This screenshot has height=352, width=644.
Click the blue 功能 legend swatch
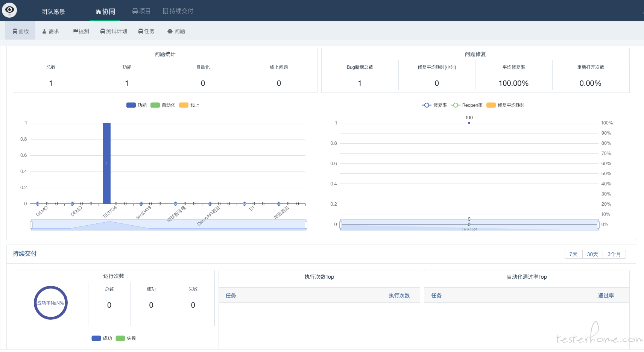coord(131,105)
